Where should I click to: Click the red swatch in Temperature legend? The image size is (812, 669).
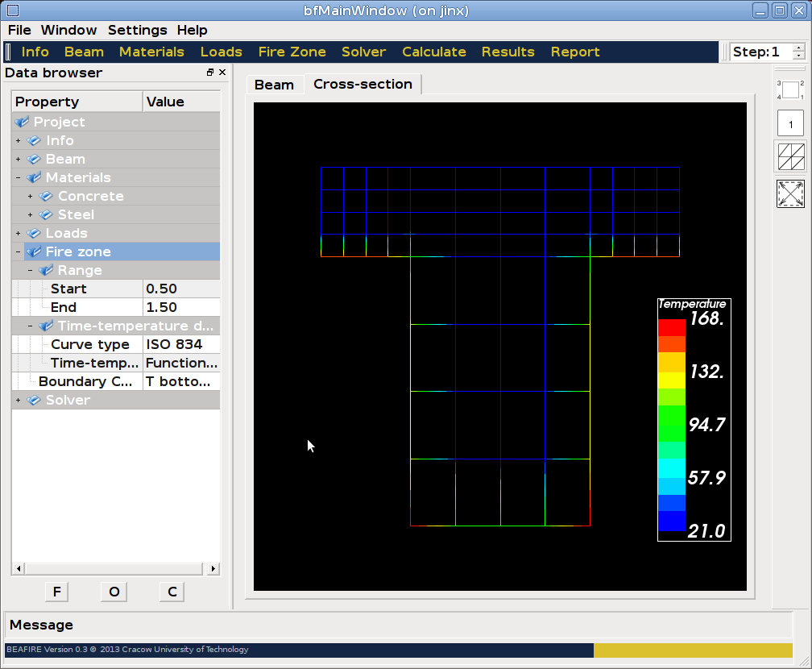click(x=671, y=327)
